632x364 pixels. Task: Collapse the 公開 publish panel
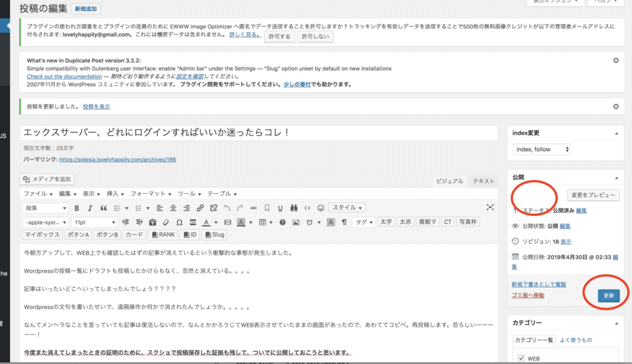(617, 178)
